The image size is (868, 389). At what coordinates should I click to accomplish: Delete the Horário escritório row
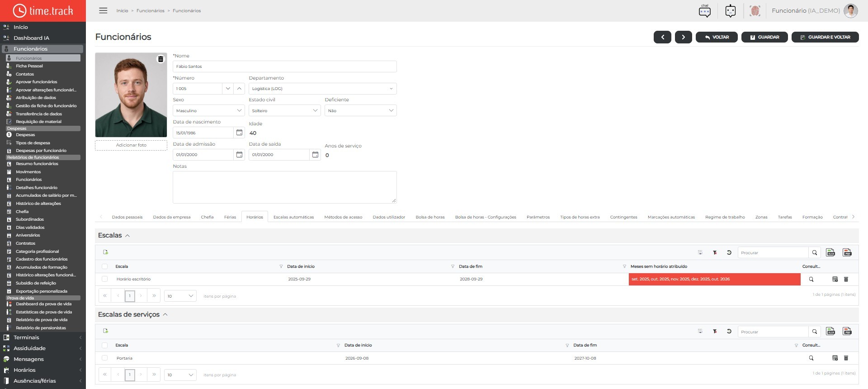846,280
